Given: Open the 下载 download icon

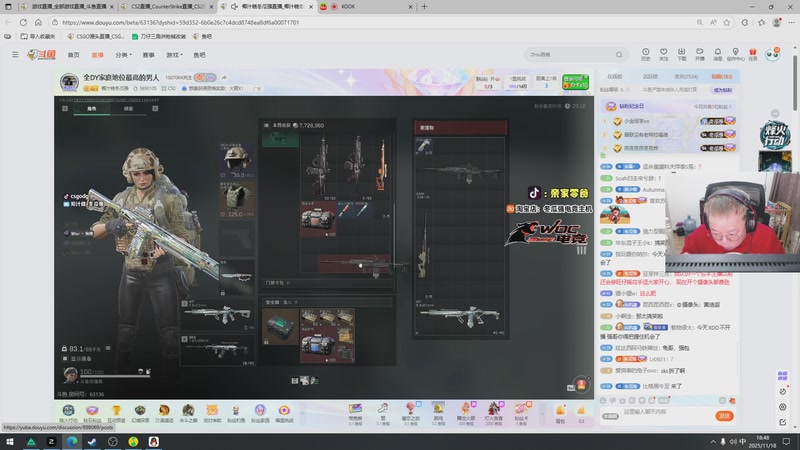Looking at the screenshot, I should point(682,55).
